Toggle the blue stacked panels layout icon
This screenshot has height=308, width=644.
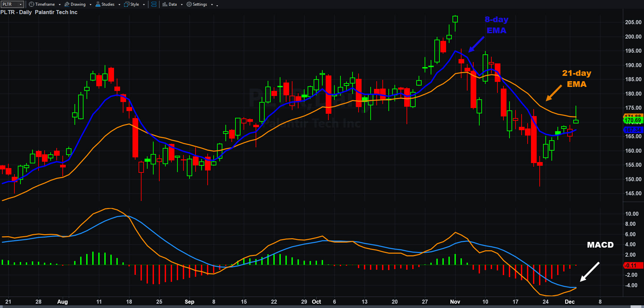coord(154,4)
